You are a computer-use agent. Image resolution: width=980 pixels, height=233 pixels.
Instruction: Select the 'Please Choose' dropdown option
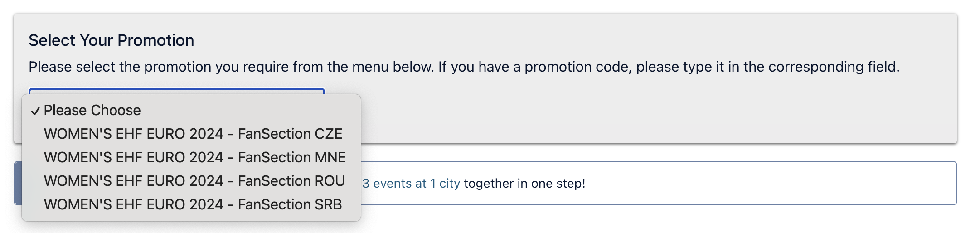coord(92,110)
